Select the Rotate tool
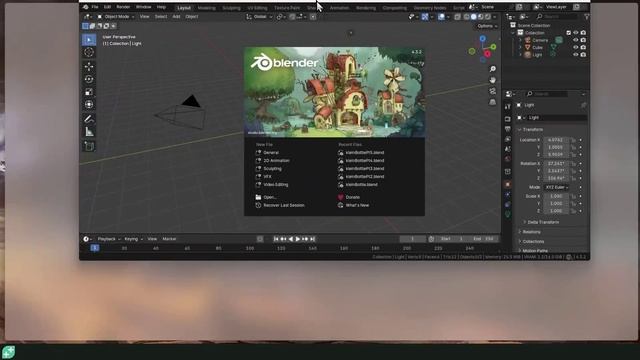The width and height of the screenshot is (640, 360). pyautogui.click(x=89, y=79)
